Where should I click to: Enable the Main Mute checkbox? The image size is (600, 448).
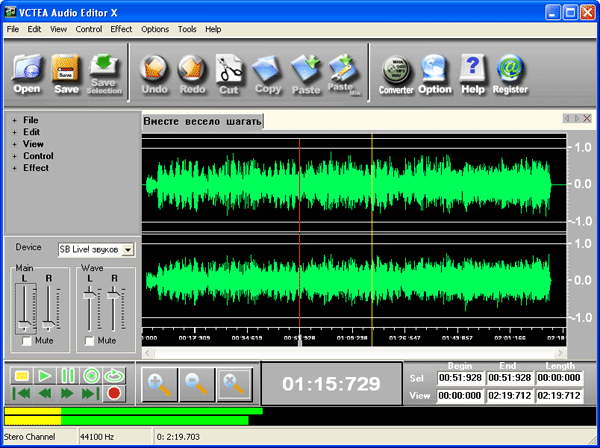tap(26, 341)
